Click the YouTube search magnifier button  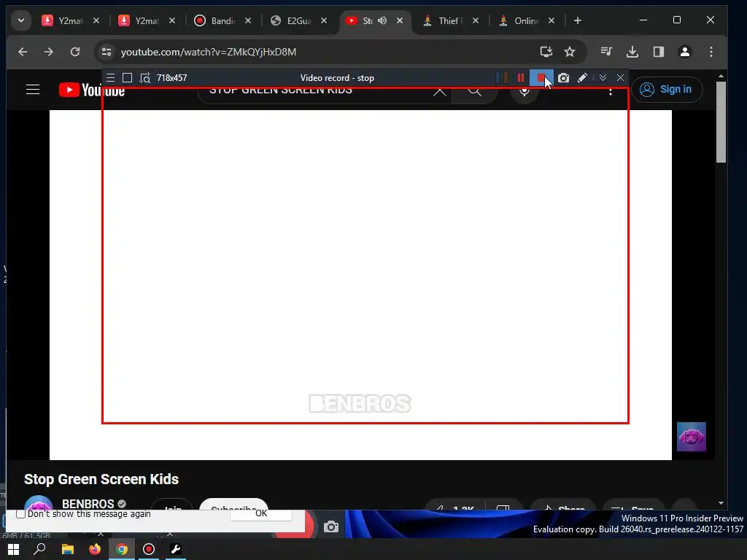tap(474, 91)
